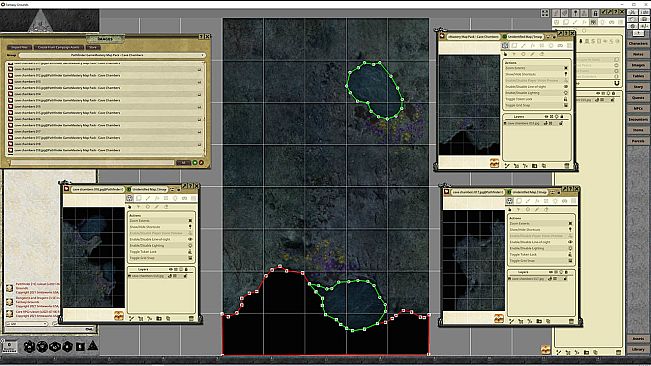Screen dimensions: 651x366
Task: Select pointer hand tool in bottom-left image window
Action: coord(130,207)
